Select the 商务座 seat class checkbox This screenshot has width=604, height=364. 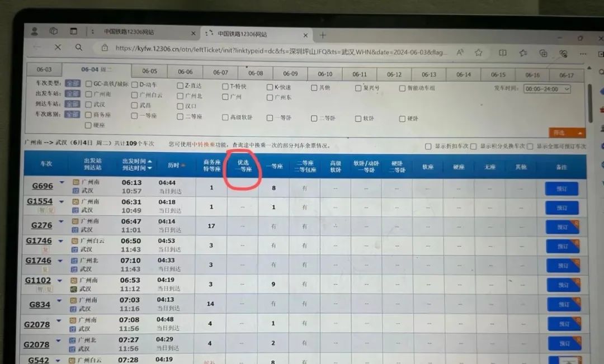coord(88,115)
